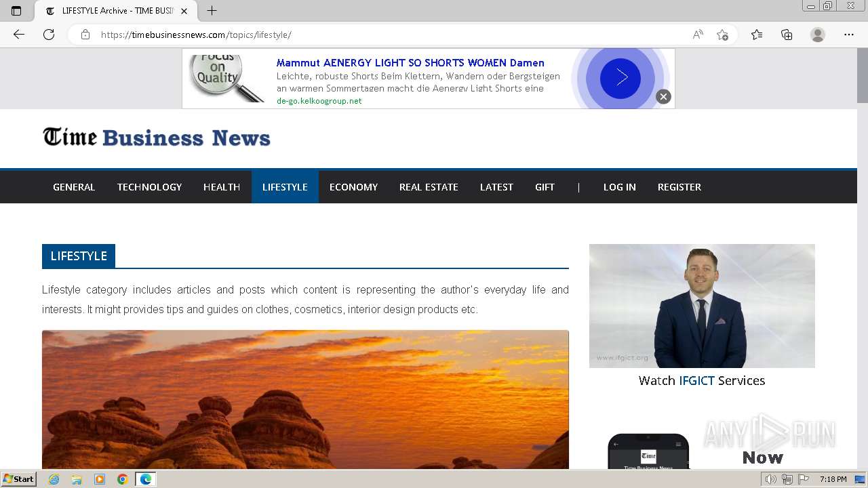Viewport: 868px width, 488px height.
Task: Click the IFGICT presenter video thumbnail
Action: pyautogui.click(x=702, y=306)
